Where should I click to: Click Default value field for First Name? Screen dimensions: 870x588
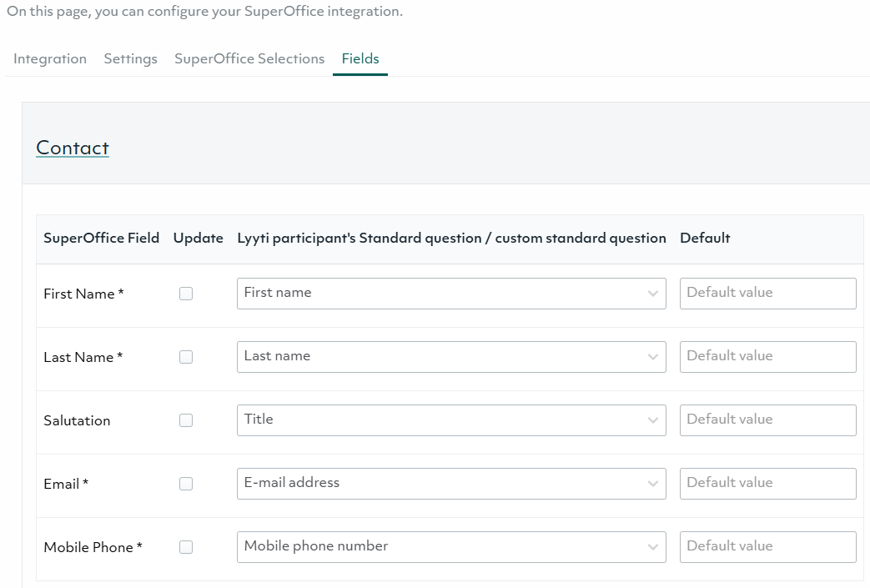[767, 294]
